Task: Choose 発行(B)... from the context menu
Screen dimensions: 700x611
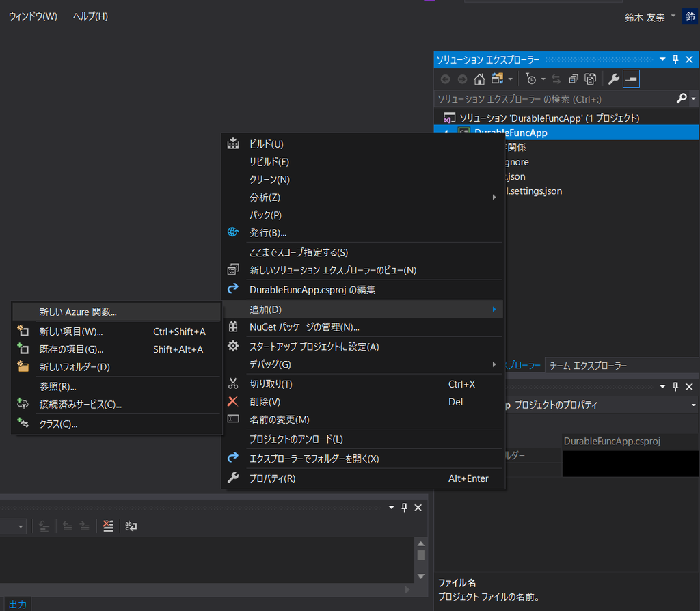Action: [x=363, y=232]
